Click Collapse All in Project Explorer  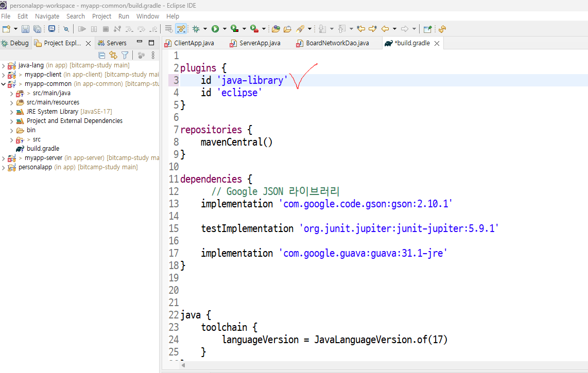click(x=101, y=55)
